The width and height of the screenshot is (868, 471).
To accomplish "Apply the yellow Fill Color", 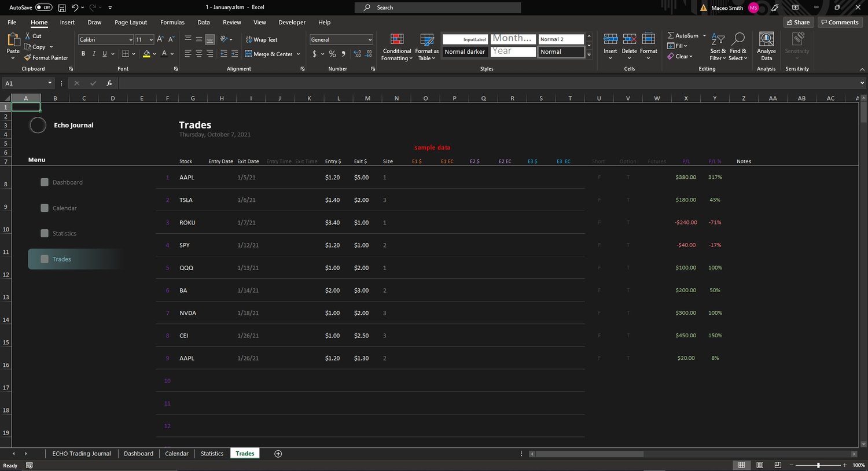I will 146,54.
